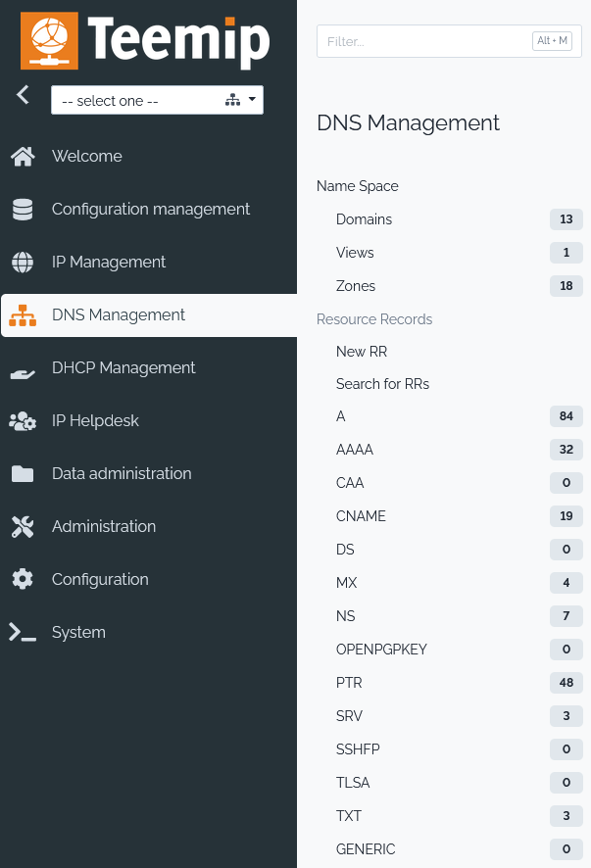Open the DNS Management menu
This screenshot has height=868, width=591.
[x=119, y=315]
